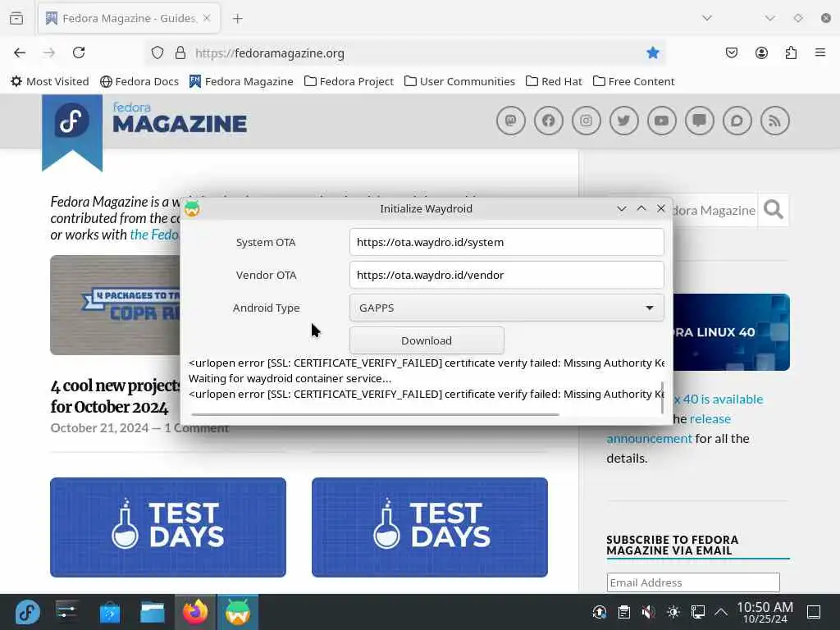The height and width of the screenshot is (630, 840).
Task: Open Most Visited bookmarks entry
Action: [50, 81]
